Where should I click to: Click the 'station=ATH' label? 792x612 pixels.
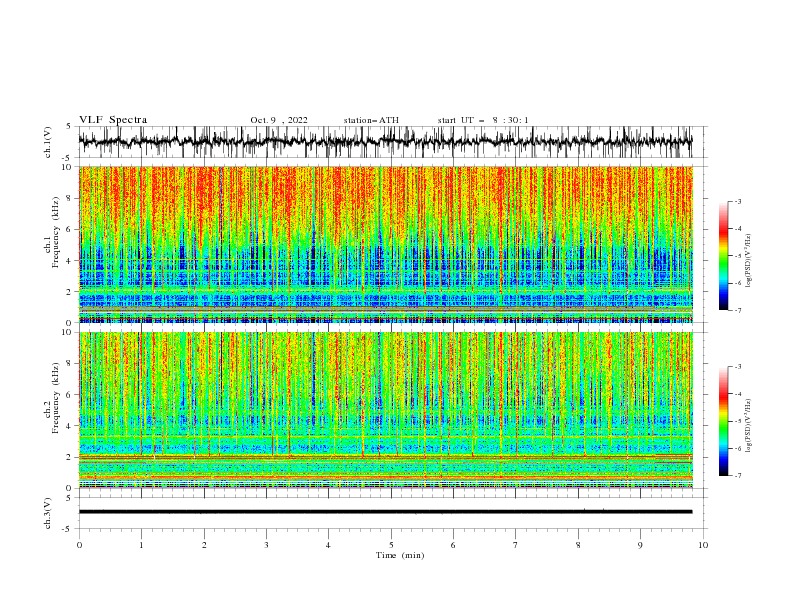coord(371,120)
